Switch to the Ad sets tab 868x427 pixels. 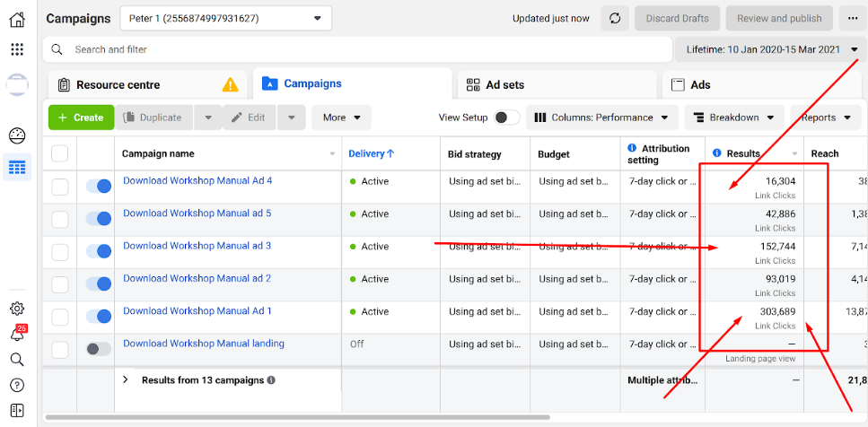(x=504, y=84)
